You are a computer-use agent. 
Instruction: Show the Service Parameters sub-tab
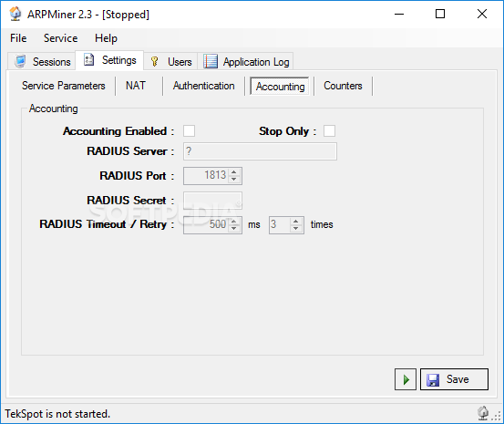tap(64, 86)
